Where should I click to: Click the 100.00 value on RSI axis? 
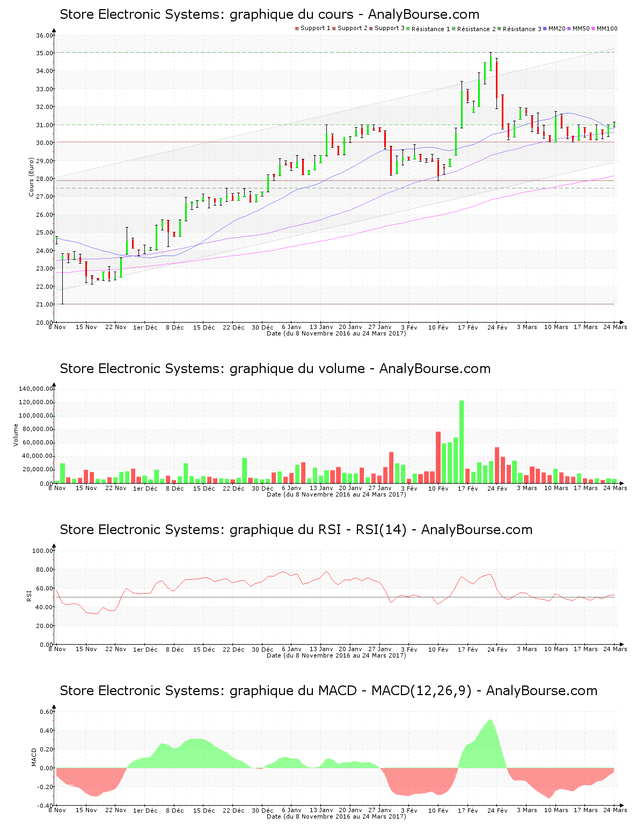point(43,551)
